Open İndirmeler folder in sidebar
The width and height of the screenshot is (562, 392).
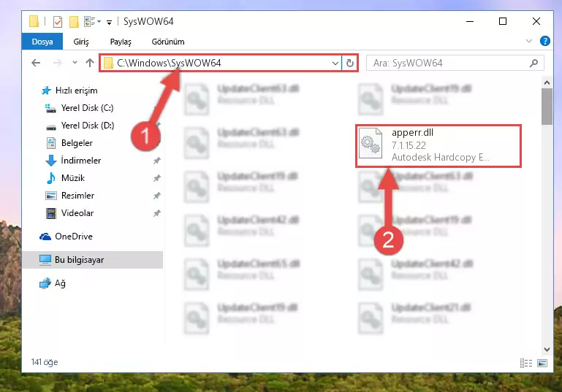[x=80, y=161]
